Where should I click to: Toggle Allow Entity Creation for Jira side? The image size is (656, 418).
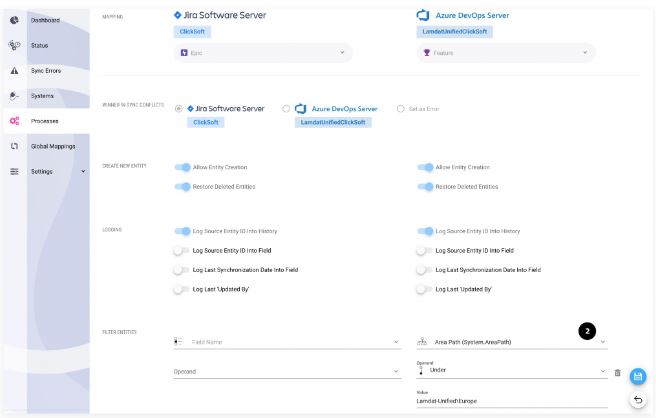[x=182, y=167]
